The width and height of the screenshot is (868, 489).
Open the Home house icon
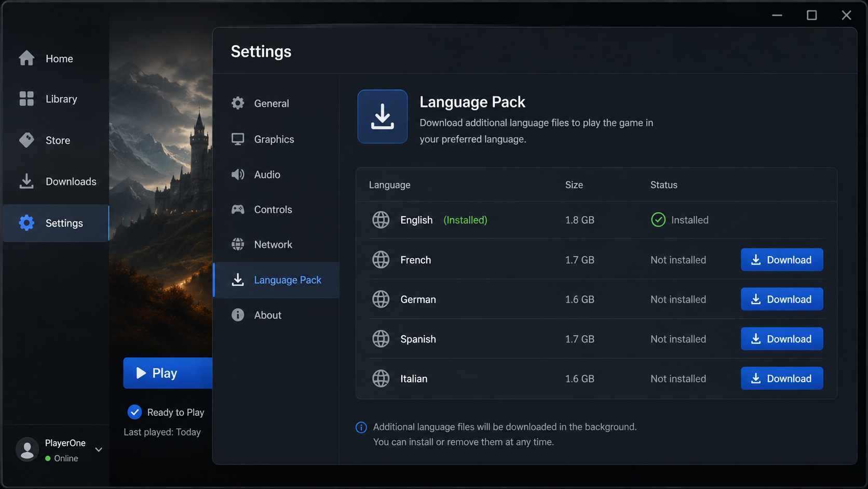point(26,58)
